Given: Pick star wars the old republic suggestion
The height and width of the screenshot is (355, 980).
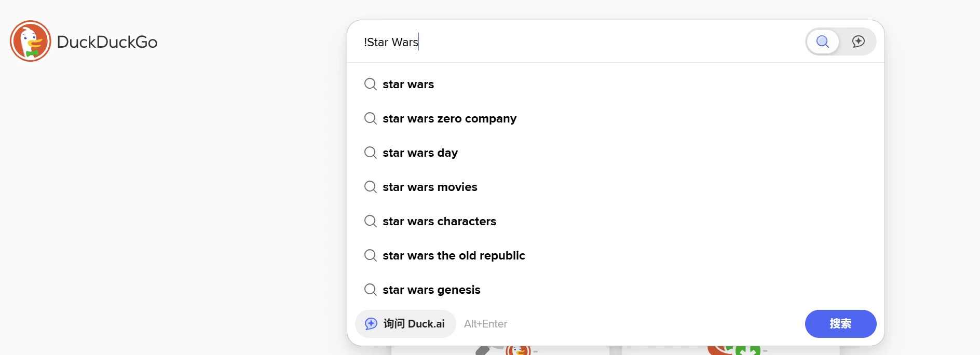Looking at the screenshot, I should point(616,255).
